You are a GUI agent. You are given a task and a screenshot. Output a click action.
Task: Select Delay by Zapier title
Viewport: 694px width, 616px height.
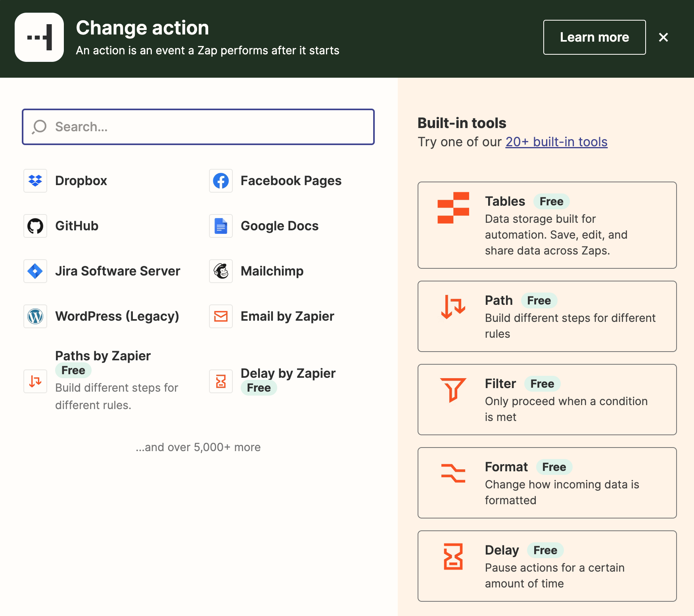pyautogui.click(x=288, y=373)
